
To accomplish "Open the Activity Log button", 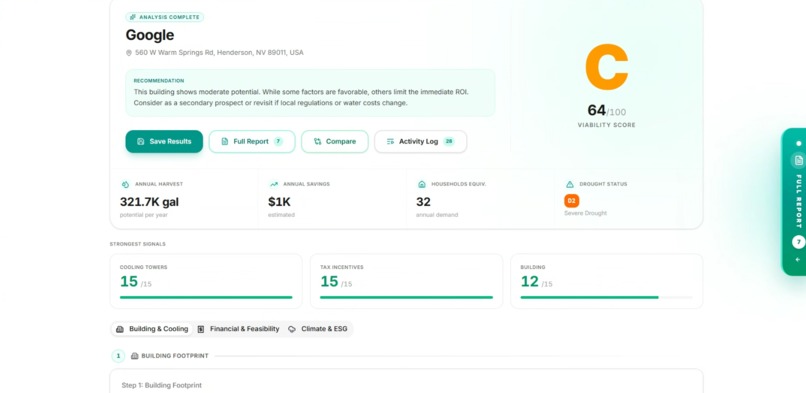I will (420, 141).
